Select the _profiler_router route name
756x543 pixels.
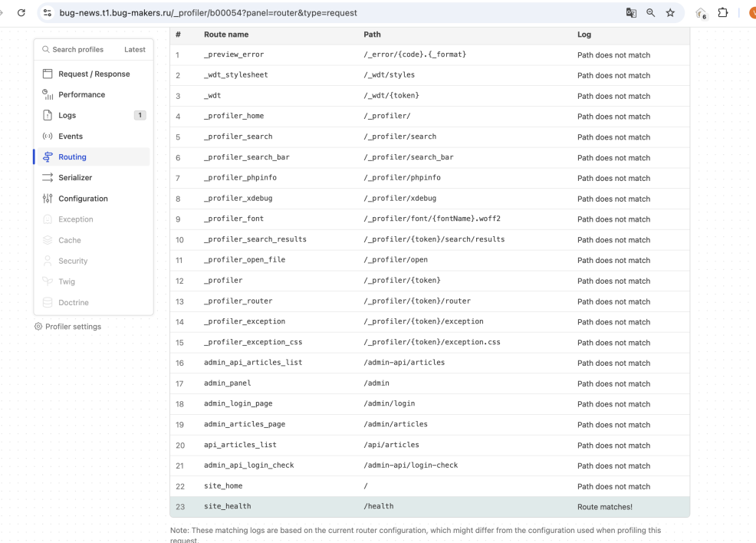point(238,301)
